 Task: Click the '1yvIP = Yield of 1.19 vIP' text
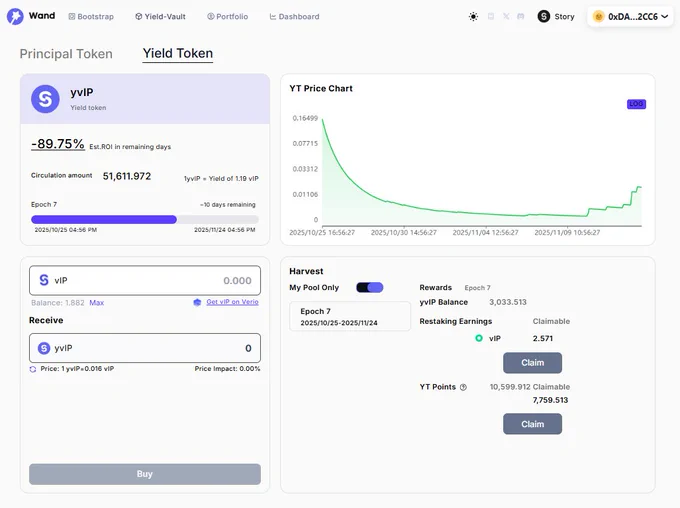pos(221,179)
